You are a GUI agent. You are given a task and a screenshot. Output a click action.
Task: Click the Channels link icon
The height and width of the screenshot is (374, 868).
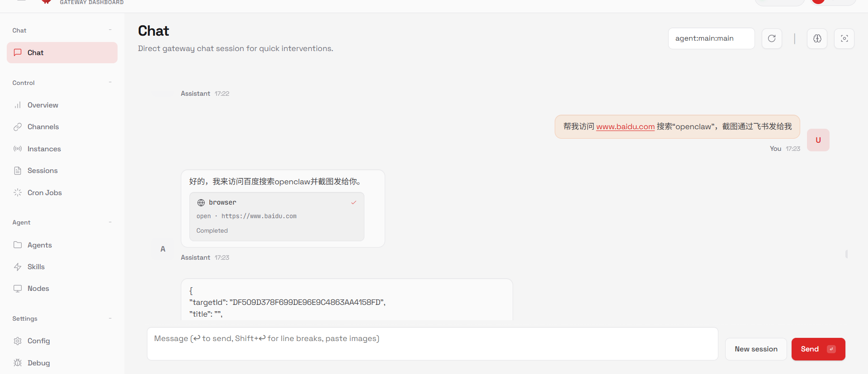(18, 127)
